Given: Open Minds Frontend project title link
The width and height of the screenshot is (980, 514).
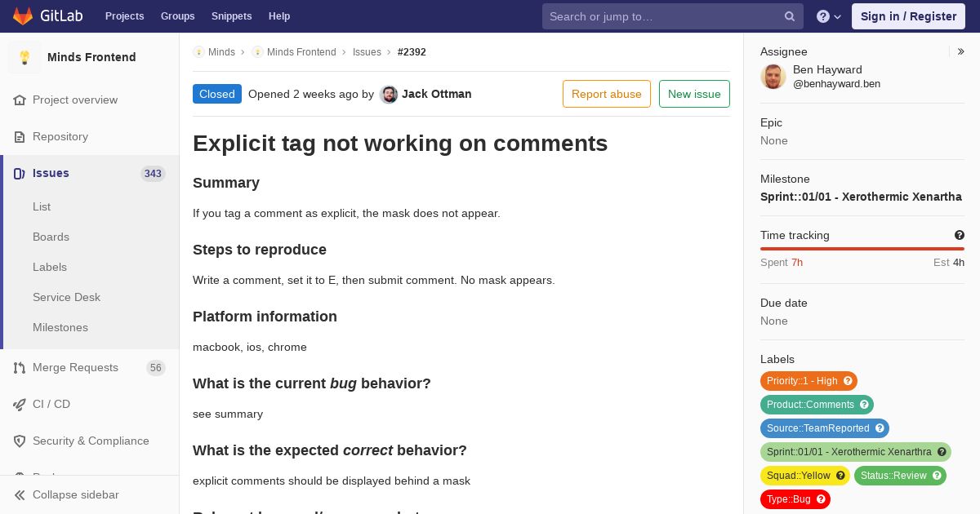Looking at the screenshot, I should point(91,57).
